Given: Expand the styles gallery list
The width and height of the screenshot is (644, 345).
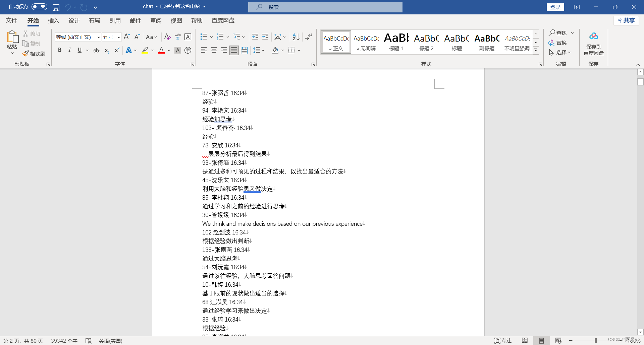Looking at the screenshot, I should (x=535, y=49).
